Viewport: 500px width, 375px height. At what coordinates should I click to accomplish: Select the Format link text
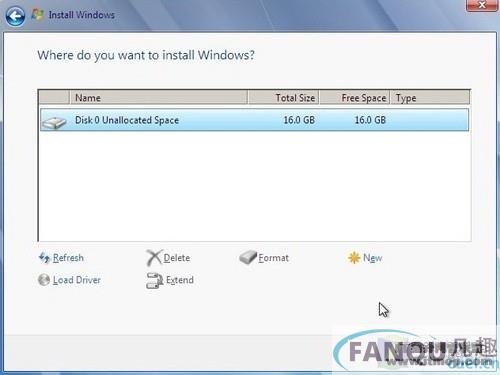point(274,258)
